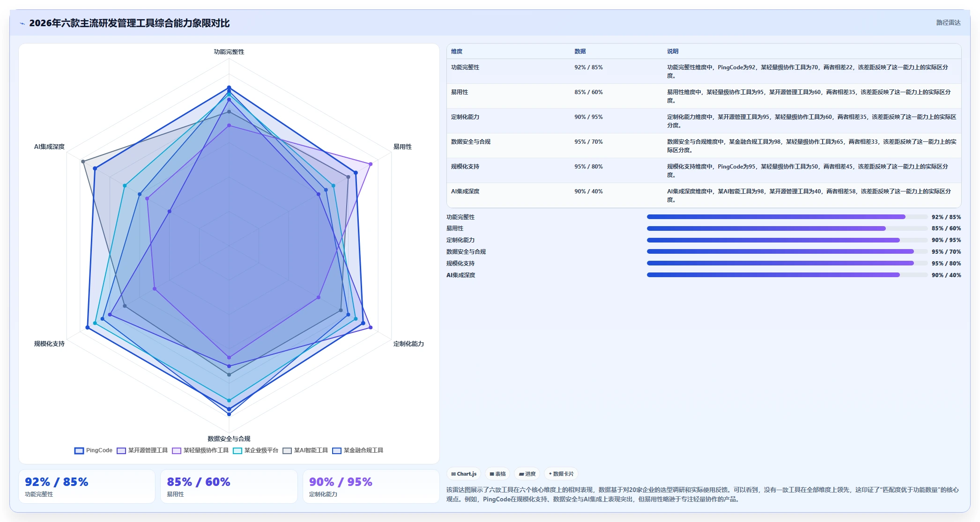Image resolution: width=980 pixels, height=522 pixels.
Task: Click the small icon before the 2026 title
Action: [x=22, y=23]
